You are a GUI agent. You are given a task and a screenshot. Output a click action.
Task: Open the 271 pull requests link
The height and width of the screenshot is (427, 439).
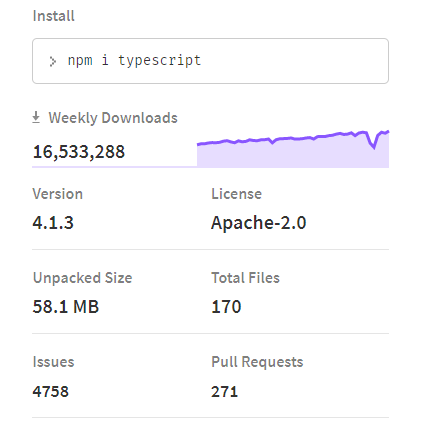pyautogui.click(x=224, y=391)
